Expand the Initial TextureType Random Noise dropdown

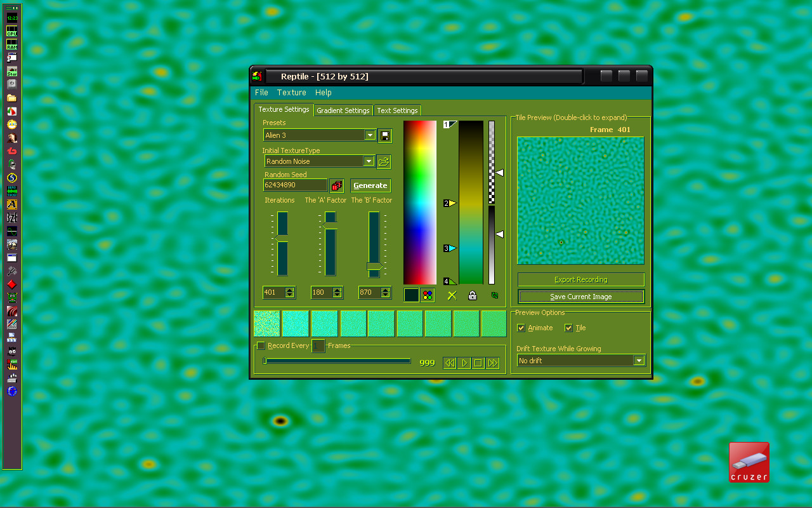369,161
